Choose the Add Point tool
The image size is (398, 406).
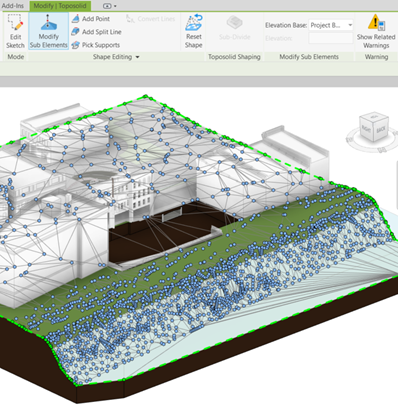[x=91, y=19]
